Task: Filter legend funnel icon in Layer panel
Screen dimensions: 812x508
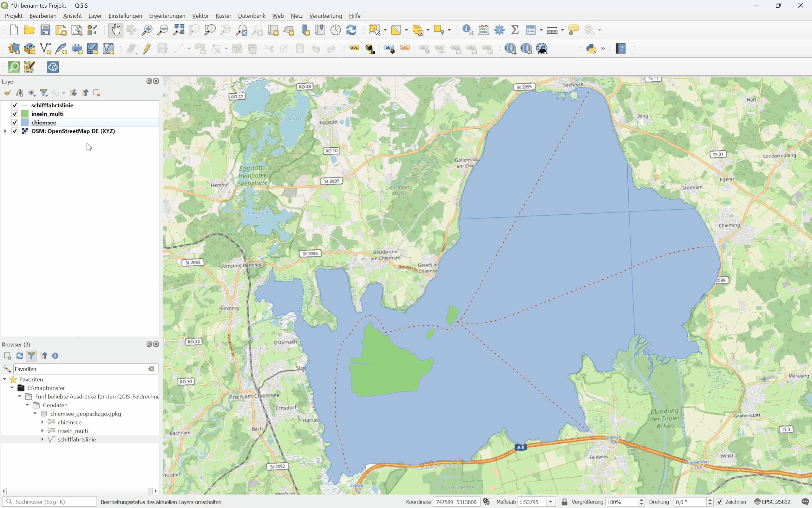Action: click(44, 93)
